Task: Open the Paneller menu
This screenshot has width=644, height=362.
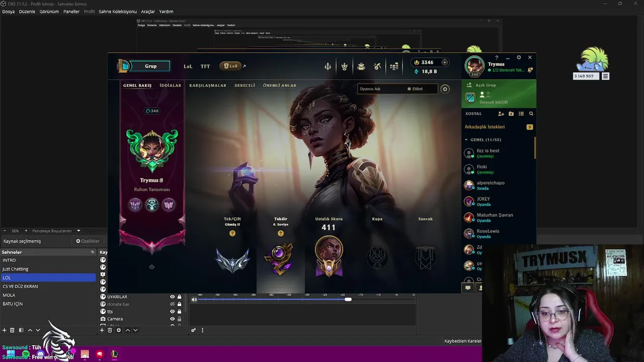Action: tap(71, 12)
